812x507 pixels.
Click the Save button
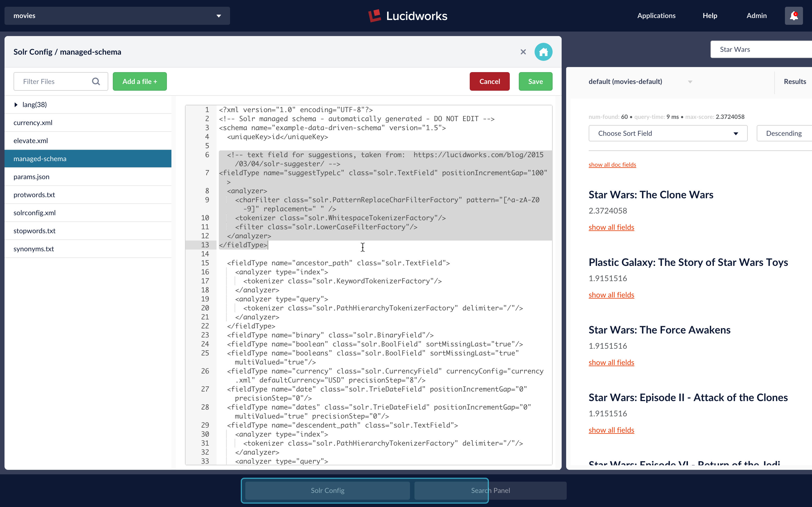pos(535,81)
